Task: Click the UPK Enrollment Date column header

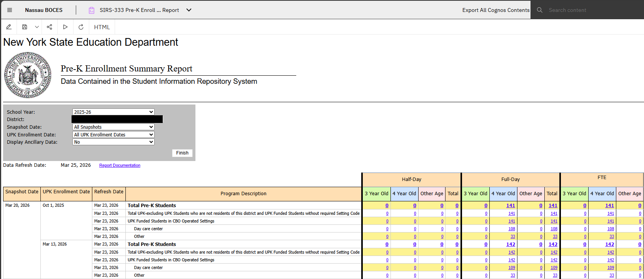Action: (66, 194)
